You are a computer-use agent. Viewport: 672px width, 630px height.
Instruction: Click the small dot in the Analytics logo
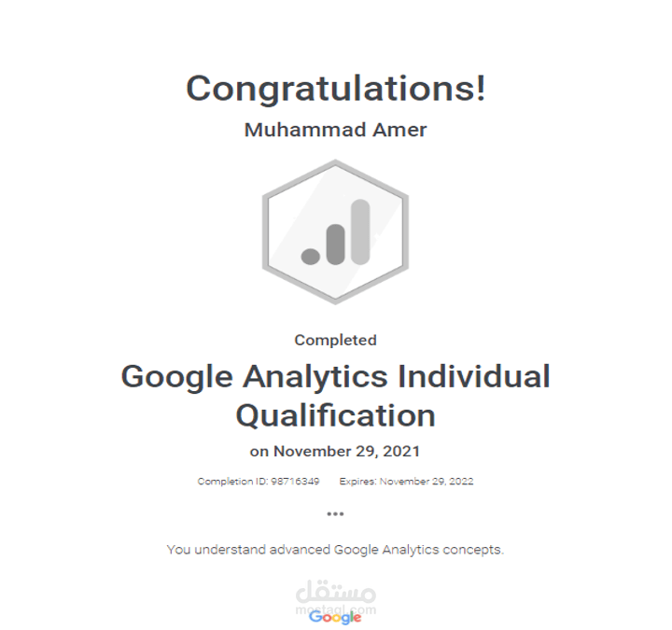pos(311,253)
